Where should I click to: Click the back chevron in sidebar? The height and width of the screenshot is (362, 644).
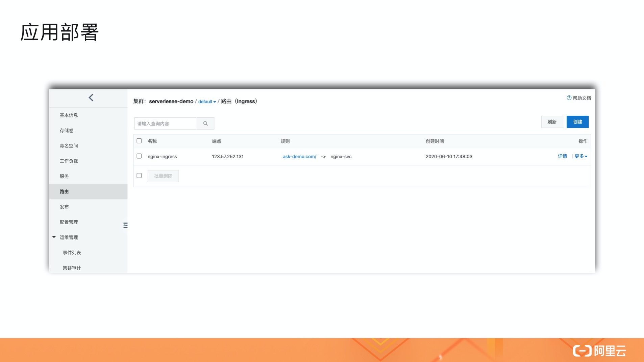[91, 98]
